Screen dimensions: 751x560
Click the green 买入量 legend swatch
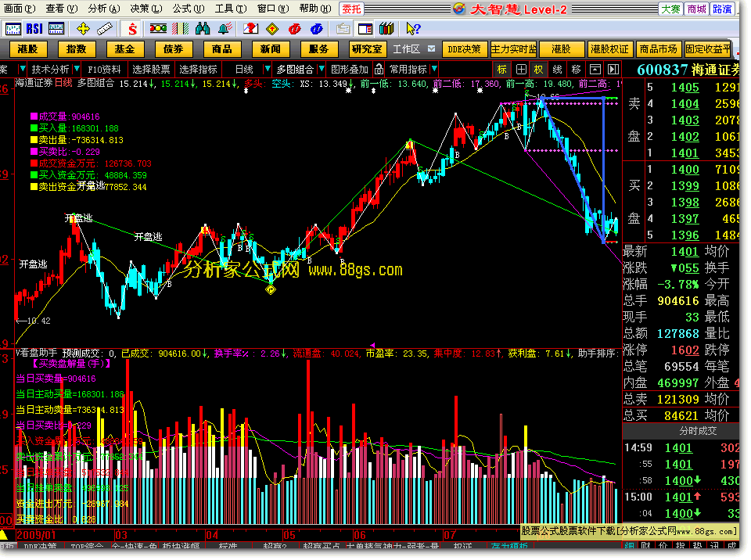pyautogui.click(x=34, y=128)
